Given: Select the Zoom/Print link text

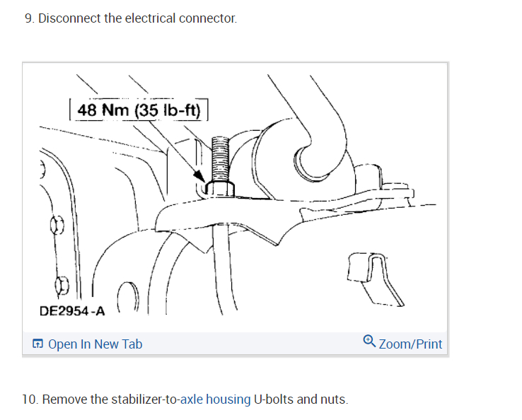Looking at the screenshot, I should coord(410,344).
